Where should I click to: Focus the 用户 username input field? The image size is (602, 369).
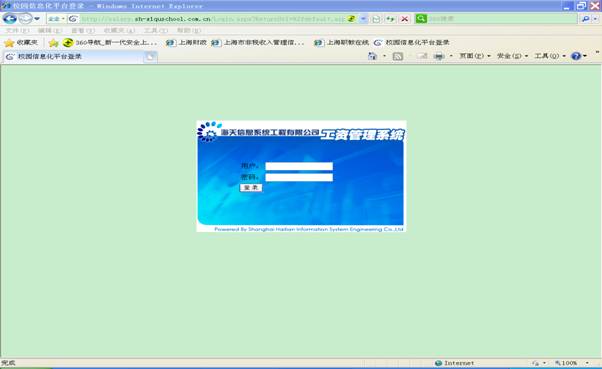[299, 166]
